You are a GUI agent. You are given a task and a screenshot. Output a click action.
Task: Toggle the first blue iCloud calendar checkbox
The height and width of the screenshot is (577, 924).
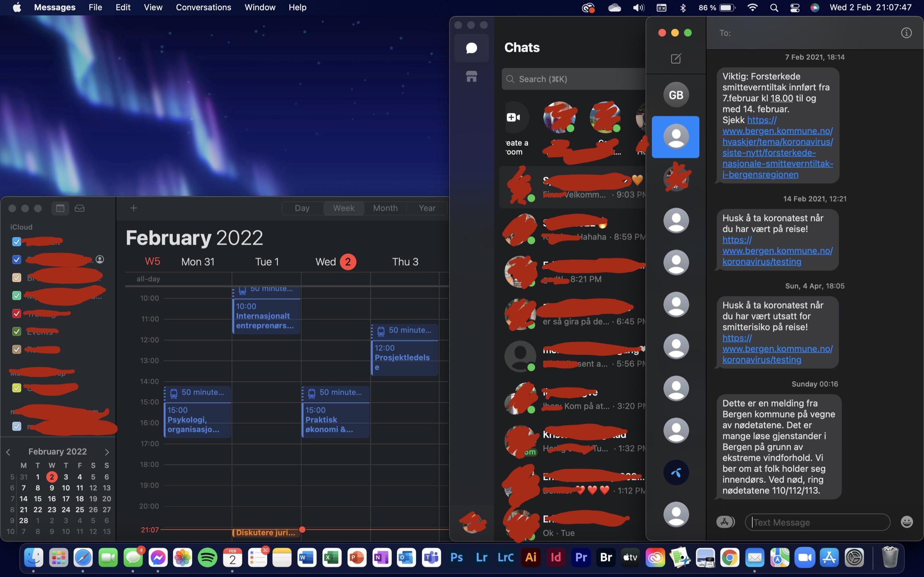pyautogui.click(x=16, y=241)
